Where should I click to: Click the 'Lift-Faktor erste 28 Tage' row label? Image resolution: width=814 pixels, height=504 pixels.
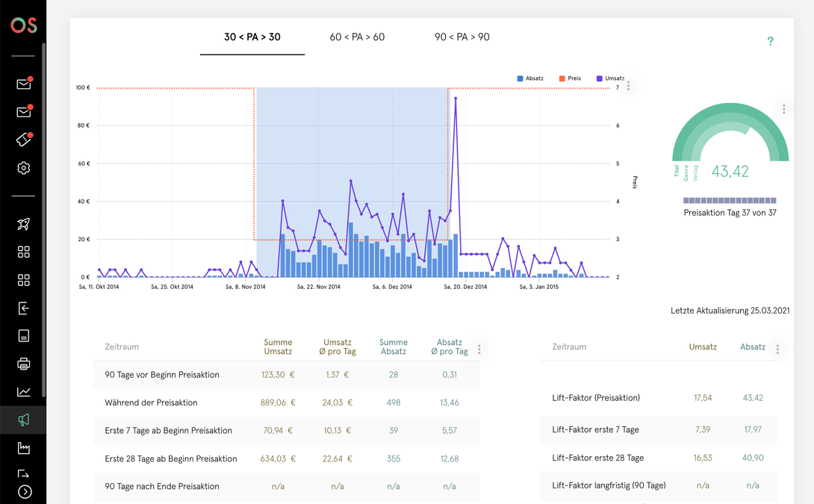pos(598,458)
